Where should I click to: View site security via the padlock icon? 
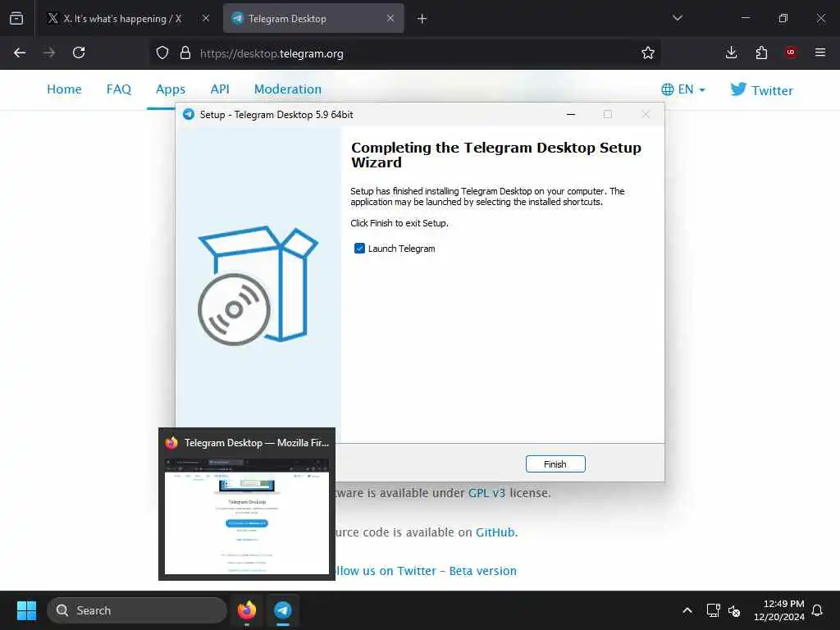[x=185, y=53]
